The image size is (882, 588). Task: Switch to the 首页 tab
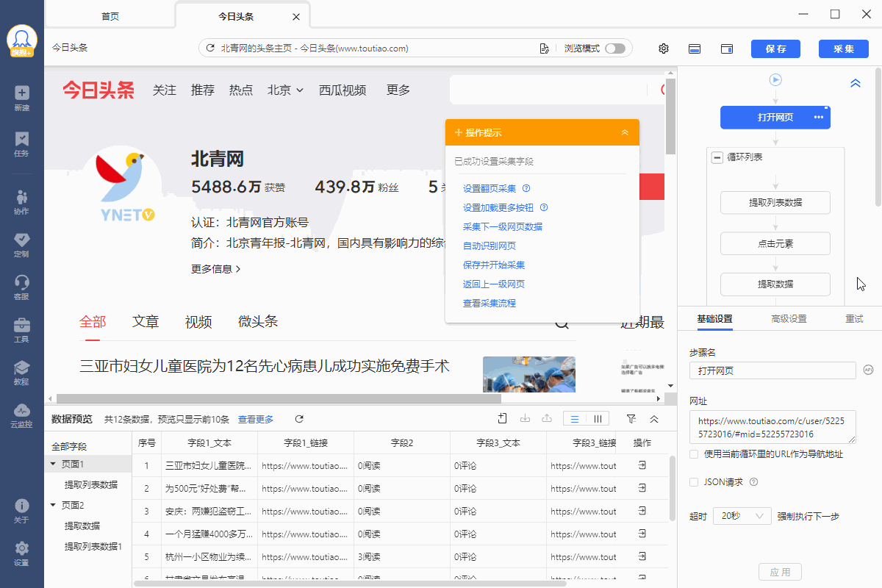coord(110,16)
